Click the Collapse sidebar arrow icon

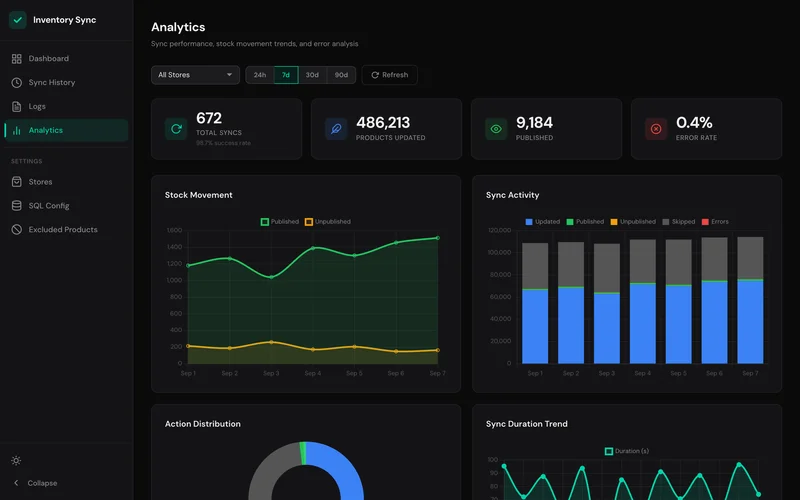click(16, 483)
